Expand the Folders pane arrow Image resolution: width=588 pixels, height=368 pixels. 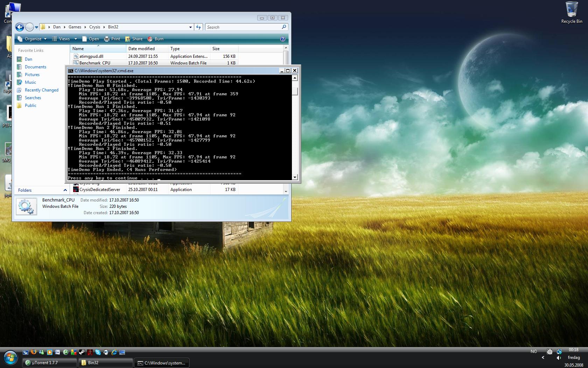click(65, 190)
